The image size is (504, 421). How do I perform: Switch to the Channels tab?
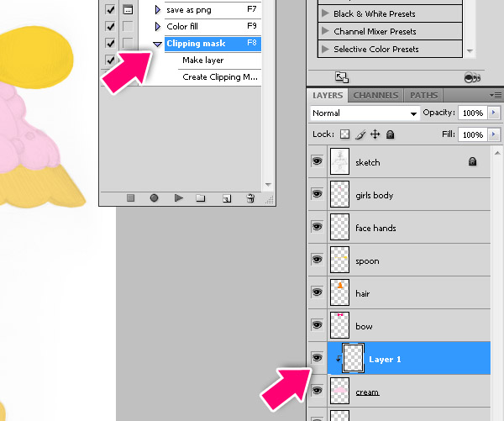(x=376, y=96)
